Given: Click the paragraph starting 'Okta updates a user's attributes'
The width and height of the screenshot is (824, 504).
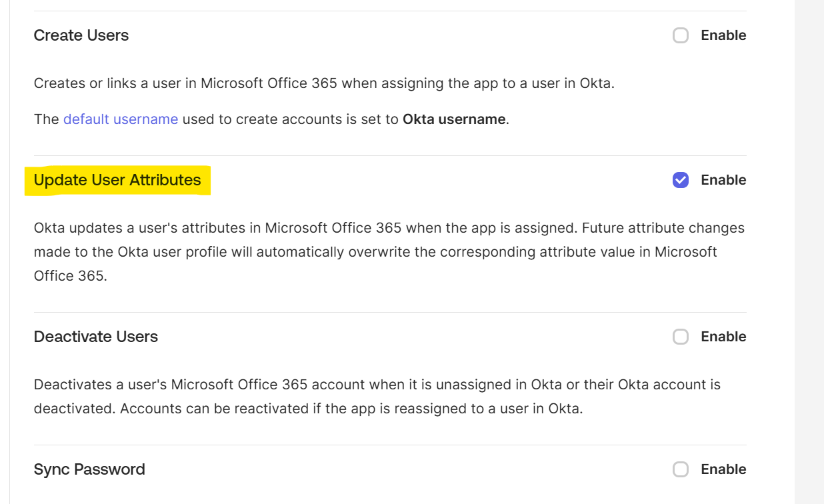Looking at the screenshot, I should [x=389, y=252].
